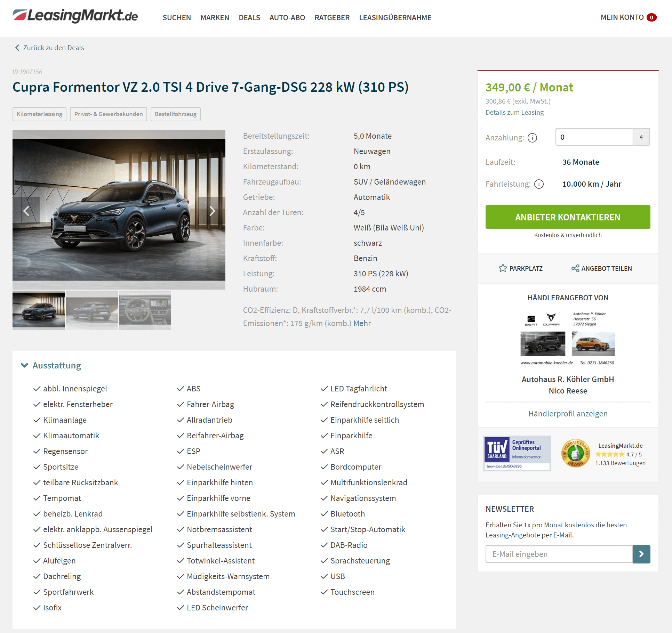Click the Weiß (Bila Weiß Uni) color value
672x633 pixels.
389,228
